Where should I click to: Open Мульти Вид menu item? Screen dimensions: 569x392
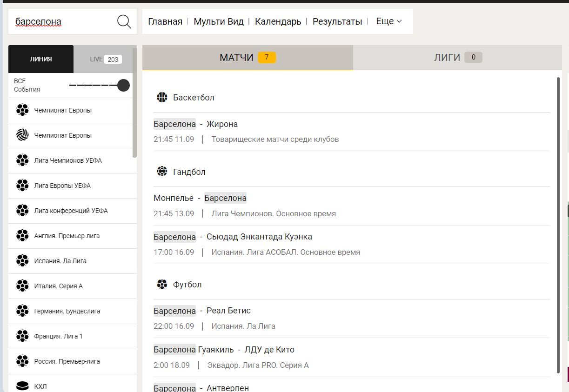coord(219,21)
